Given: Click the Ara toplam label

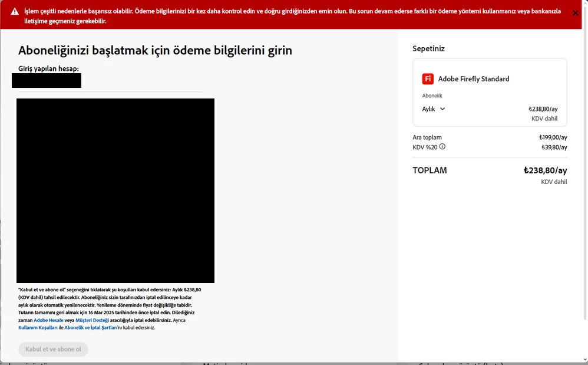Looking at the screenshot, I should [x=427, y=137].
